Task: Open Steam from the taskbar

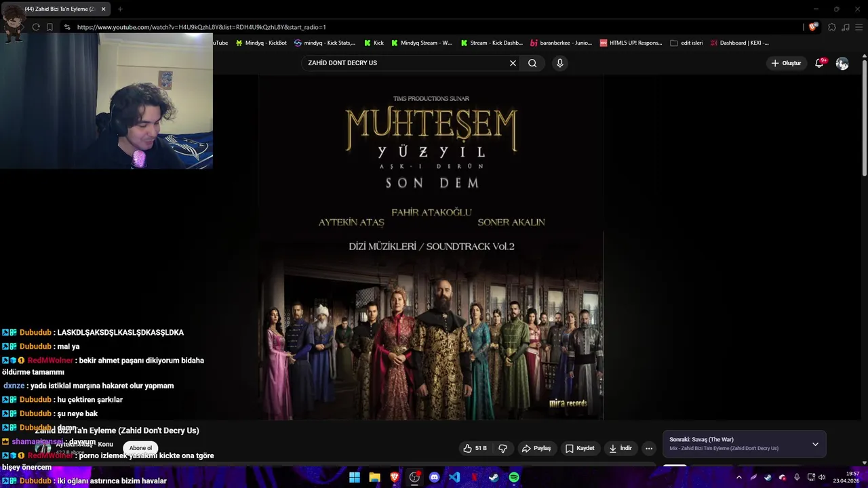Action: [x=494, y=477]
